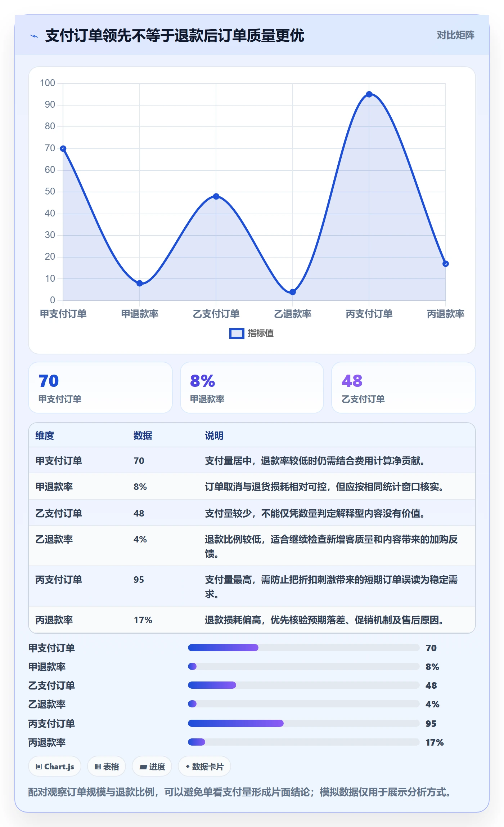Click the 指标值 legend label

[261, 334]
